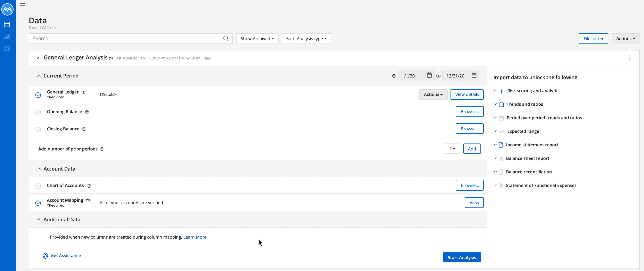This screenshot has height=271, width=644.
Task: Browse for Closing Balance file
Action: [x=470, y=129]
